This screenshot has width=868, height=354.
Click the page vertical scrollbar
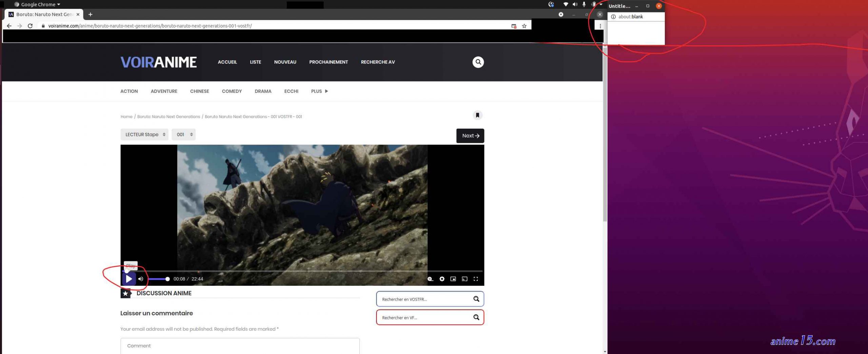(605, 134)
